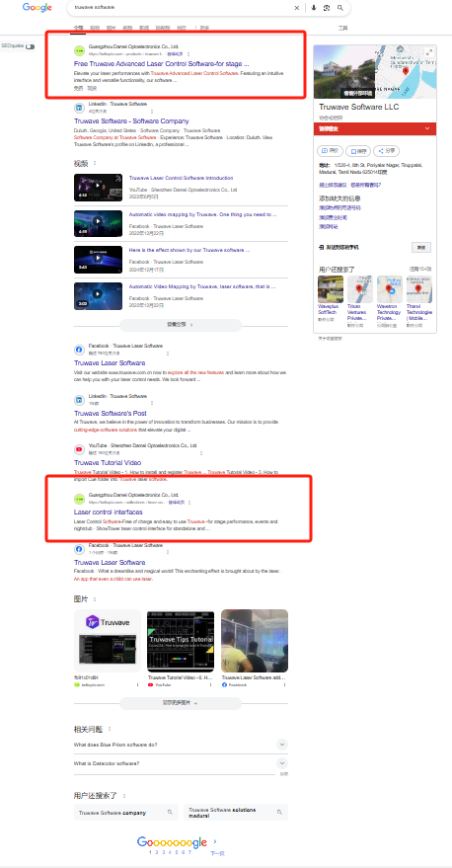Viewport: 452px width, 868px height.
Task: Open search by image camera icon
Action: coord(327,8)
